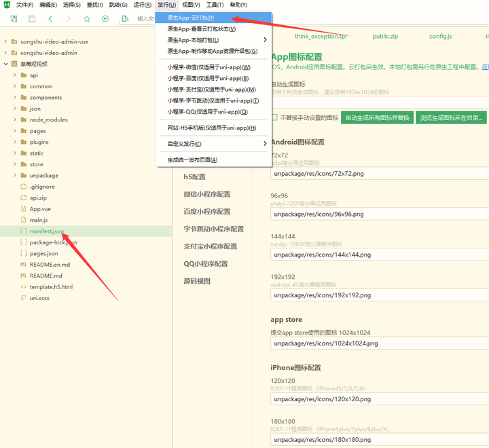
Task: Select 生成统一发布页面(A) entry
Action: 213,160
